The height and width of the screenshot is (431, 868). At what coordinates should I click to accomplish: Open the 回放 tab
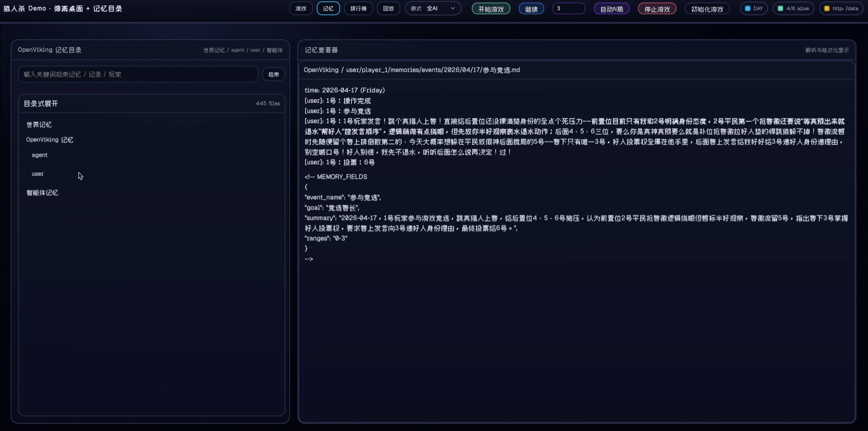click(388, 9)
